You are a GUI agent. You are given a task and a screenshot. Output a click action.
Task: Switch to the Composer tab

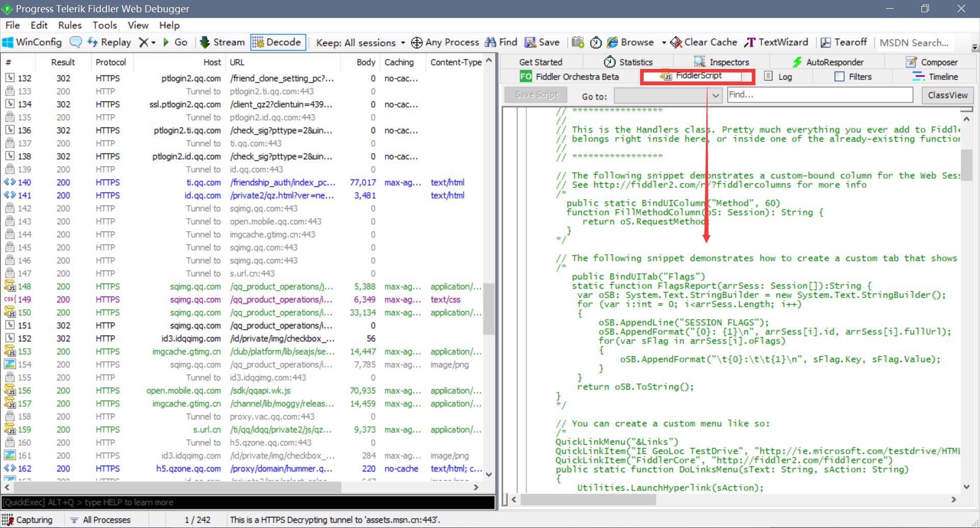point(932,62)
